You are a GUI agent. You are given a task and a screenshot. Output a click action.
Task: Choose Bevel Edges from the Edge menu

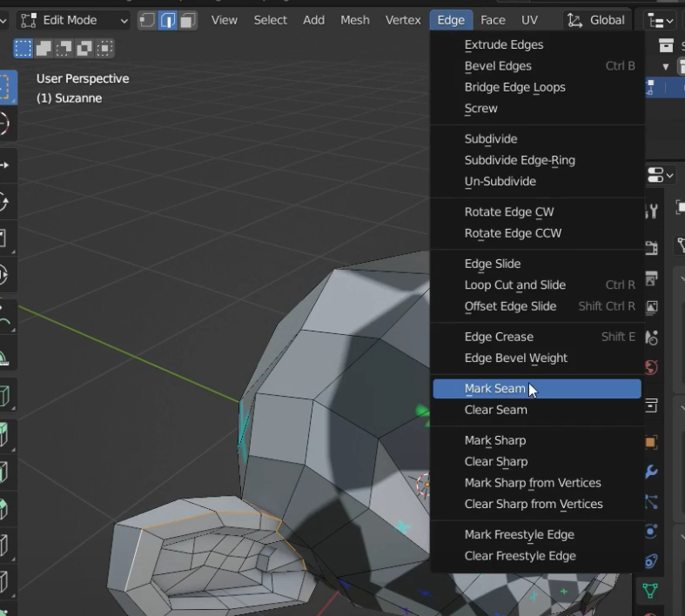pyautogui.click(x=498, y=66)
